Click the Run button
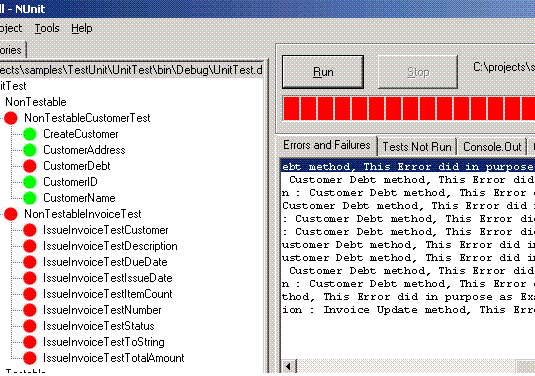This screenshot has height=376, width=535. coord(323,72)
